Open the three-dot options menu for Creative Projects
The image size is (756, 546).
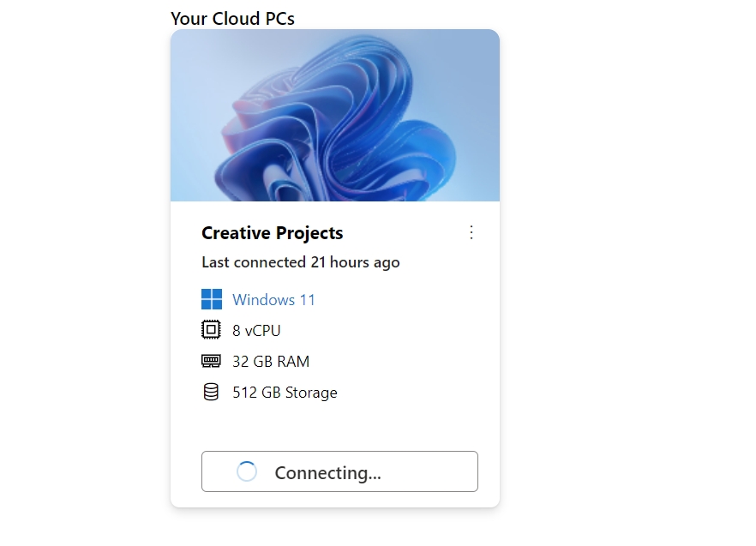click(x=471, y=232)
